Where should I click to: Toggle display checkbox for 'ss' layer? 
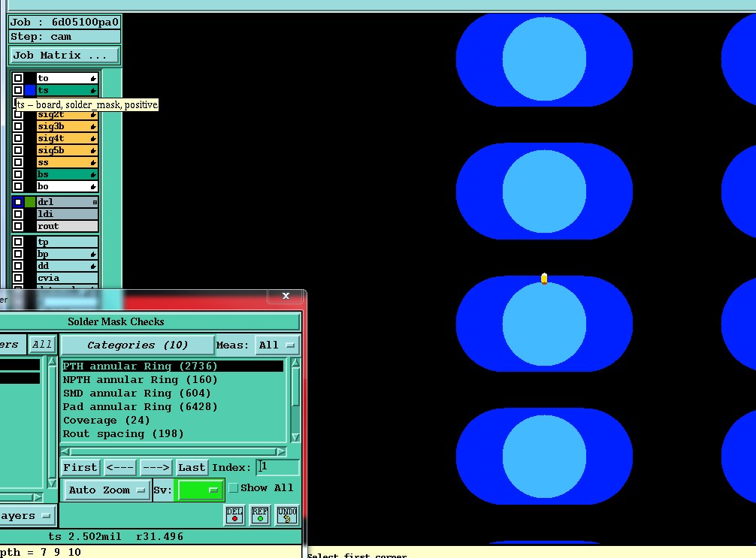[18, 162]
